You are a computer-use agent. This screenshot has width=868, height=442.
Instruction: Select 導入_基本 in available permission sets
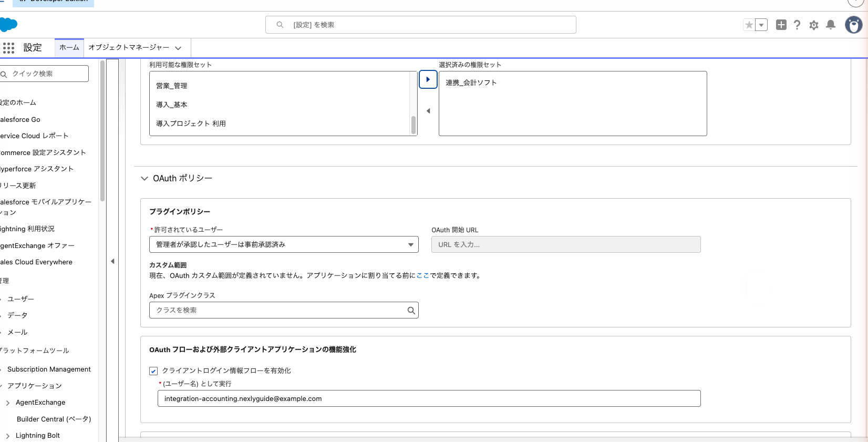(x=172, y=105)
